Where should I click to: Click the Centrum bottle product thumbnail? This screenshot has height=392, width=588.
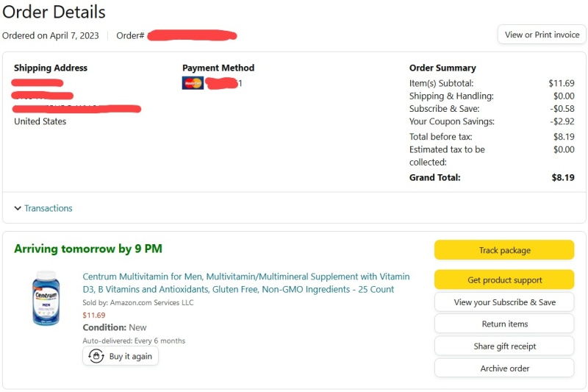coord(46,298)
